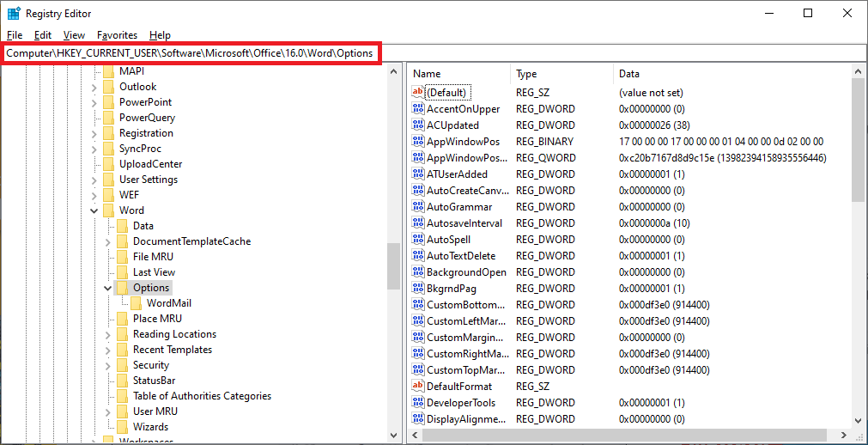Click the Data folder icon under Word
Image resolution: width=868 pixels, height=445 pixels.
[x=122, y=226]
